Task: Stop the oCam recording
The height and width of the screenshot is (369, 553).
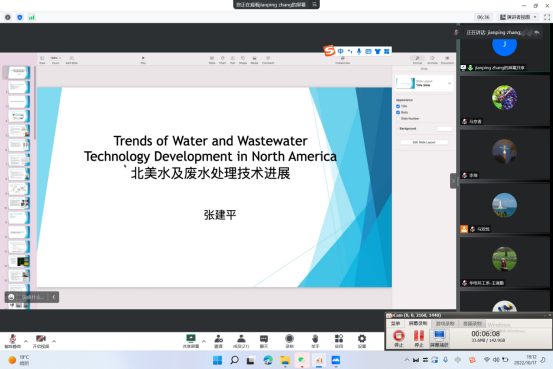Action: point(399,338)
